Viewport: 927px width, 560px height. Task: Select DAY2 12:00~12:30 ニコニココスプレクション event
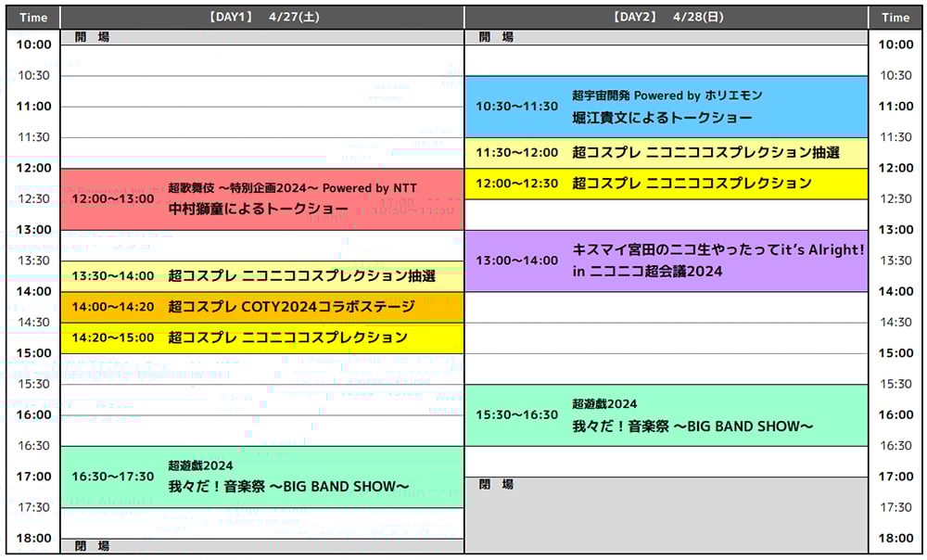coord(666,184)
